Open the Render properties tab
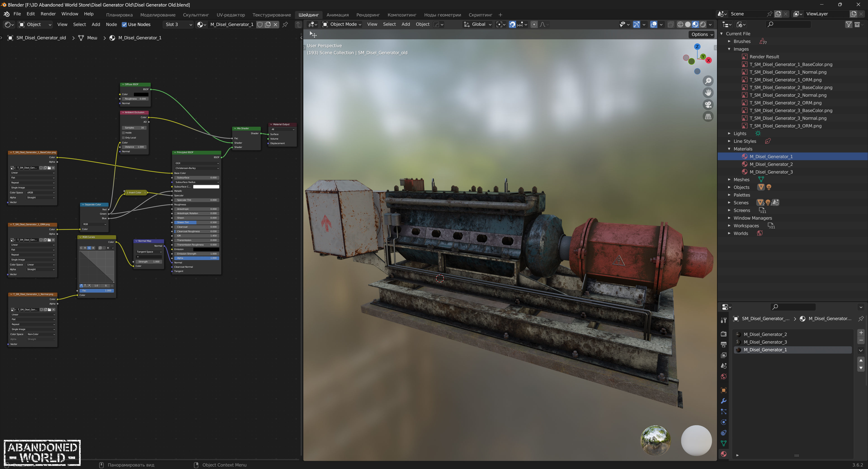This screenshot has height=469, width=868. [x=723, y=334]
